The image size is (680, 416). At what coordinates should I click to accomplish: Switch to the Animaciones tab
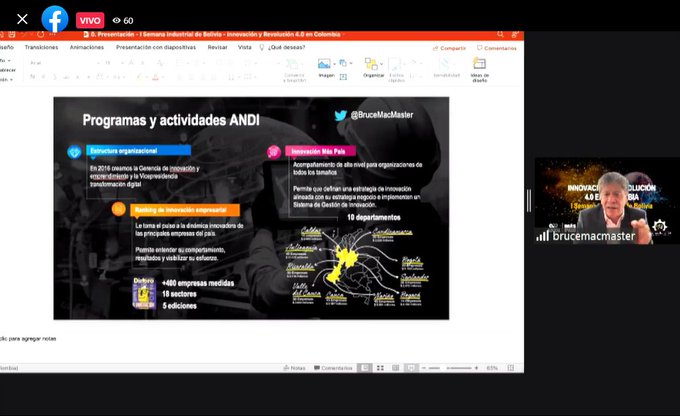[x=87, y=47]
